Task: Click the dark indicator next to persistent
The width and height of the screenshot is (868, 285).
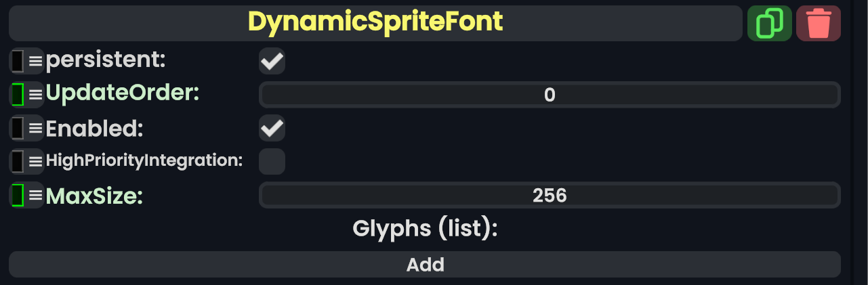Action: [18, 62]
